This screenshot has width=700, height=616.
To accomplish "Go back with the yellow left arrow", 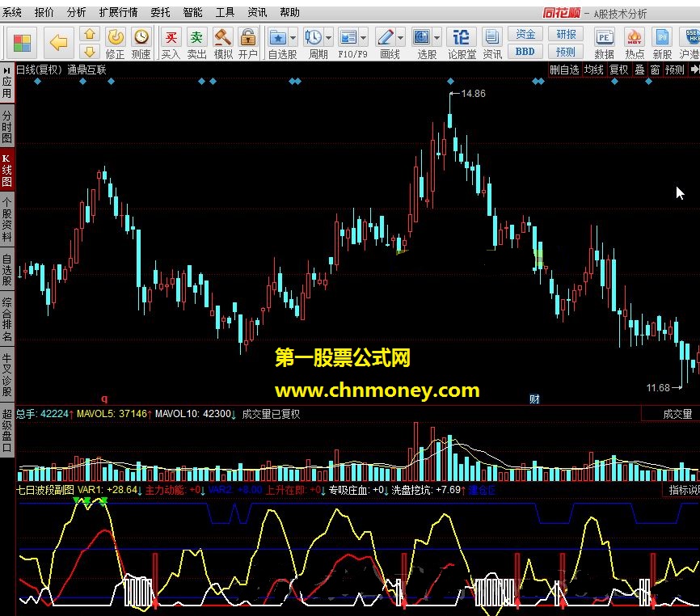I will (58, 43).
